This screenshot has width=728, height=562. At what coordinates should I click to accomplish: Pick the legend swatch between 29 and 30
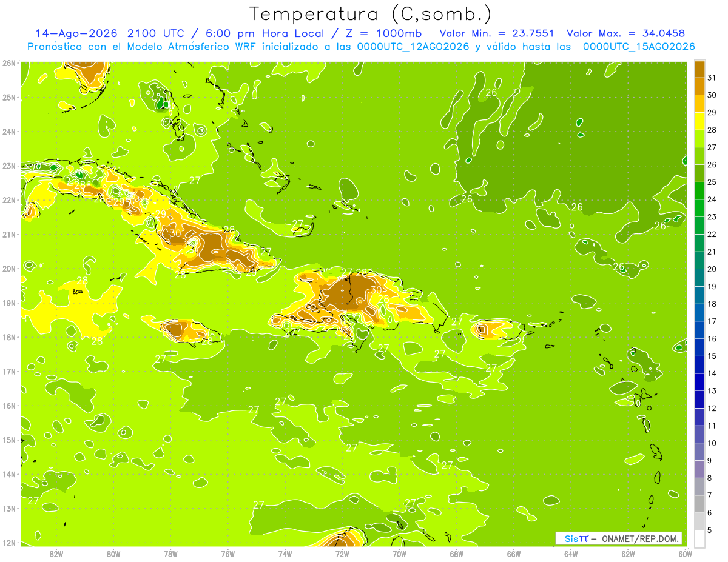coord(699,104)
